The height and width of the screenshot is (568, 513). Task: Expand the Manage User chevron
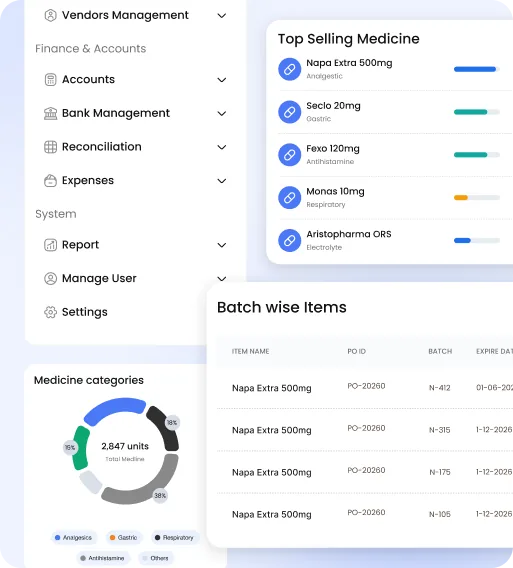[x=222, y=279]
